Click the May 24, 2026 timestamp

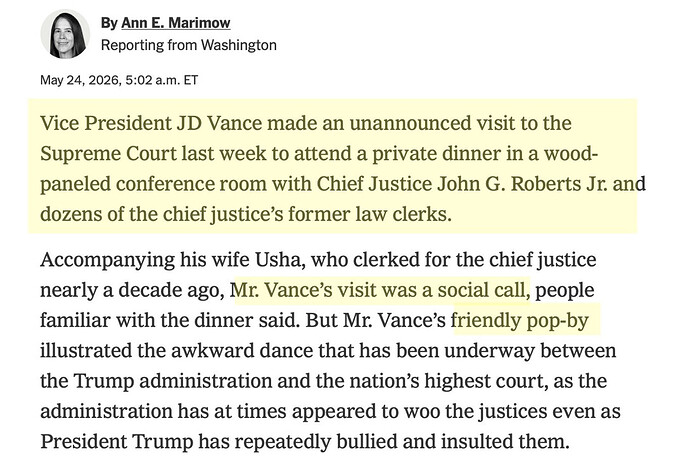119,80
